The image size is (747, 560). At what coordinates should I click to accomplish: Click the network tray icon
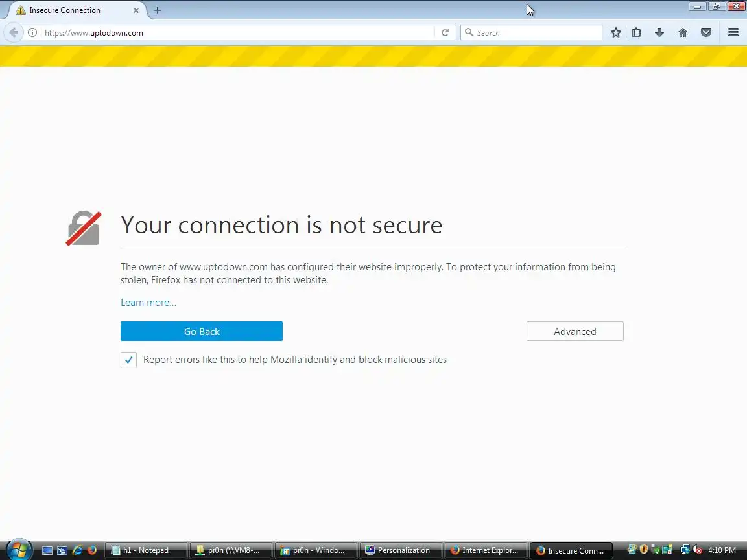coord(685,550)
